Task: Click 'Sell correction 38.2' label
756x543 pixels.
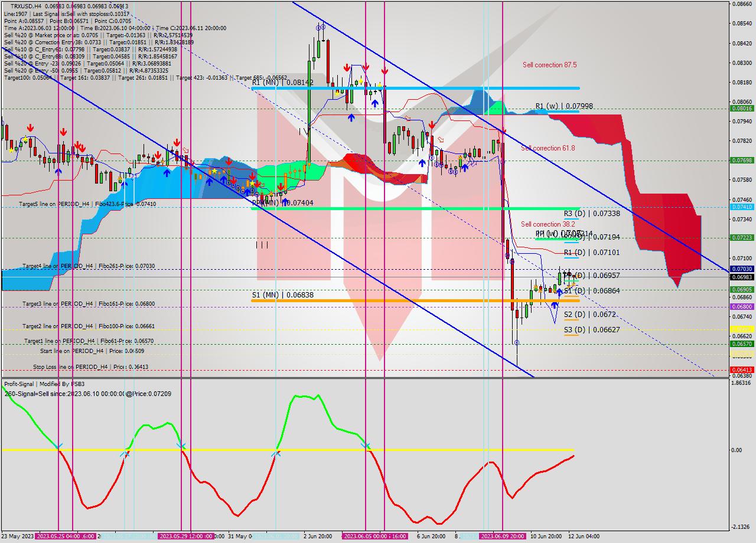Action: tap(548, 224)
